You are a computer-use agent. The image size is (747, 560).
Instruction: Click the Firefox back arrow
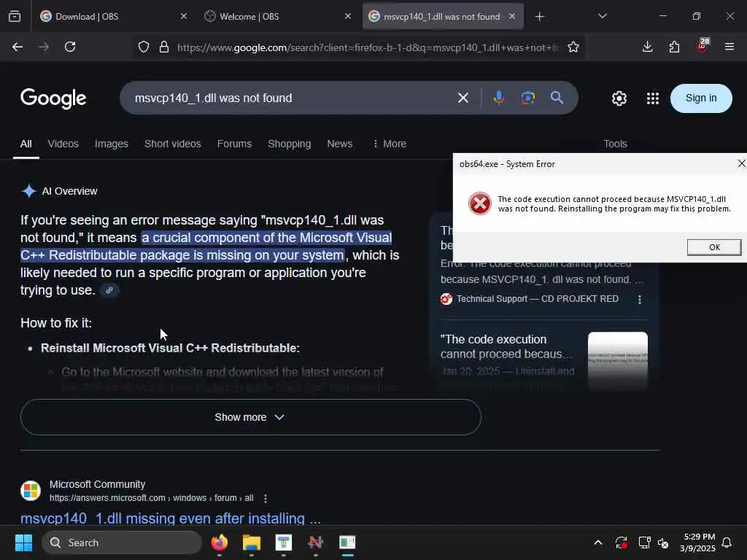pyautogui.click(x=18, y=47)
